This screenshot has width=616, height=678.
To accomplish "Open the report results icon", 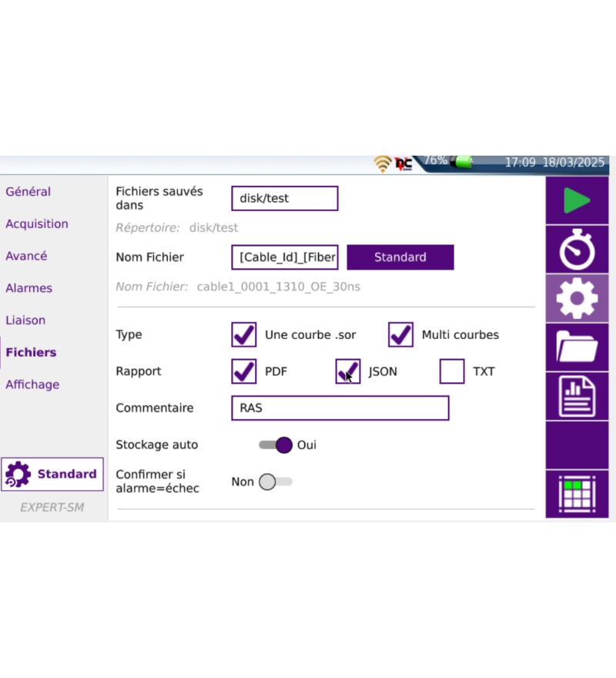I will (576, 396).
